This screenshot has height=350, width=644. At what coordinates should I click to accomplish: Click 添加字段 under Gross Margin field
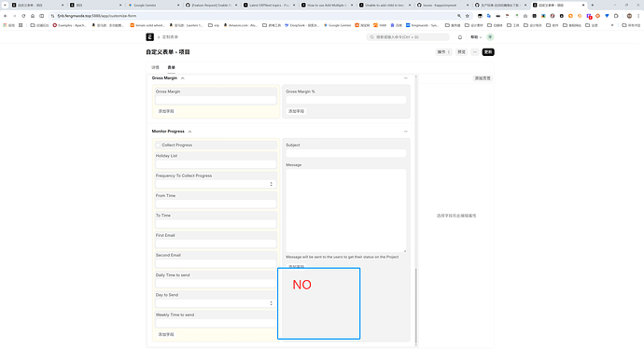pos(166,111)
